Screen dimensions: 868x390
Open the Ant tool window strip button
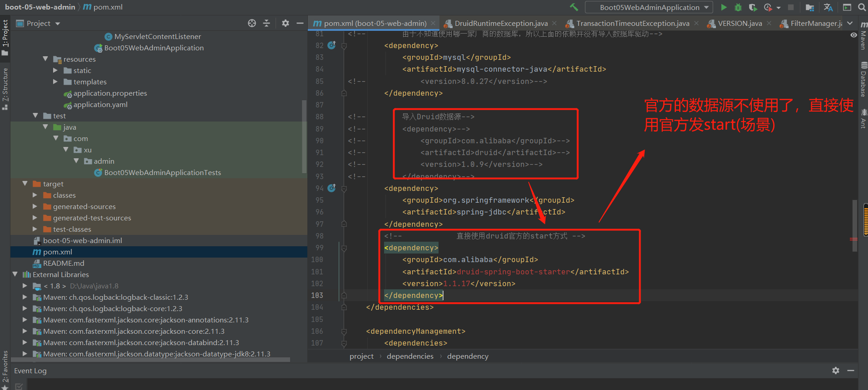(x=863, y=118)
